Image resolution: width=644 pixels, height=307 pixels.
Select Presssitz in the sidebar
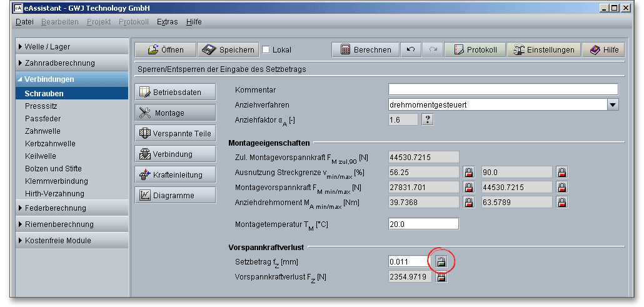coord(43,106)
